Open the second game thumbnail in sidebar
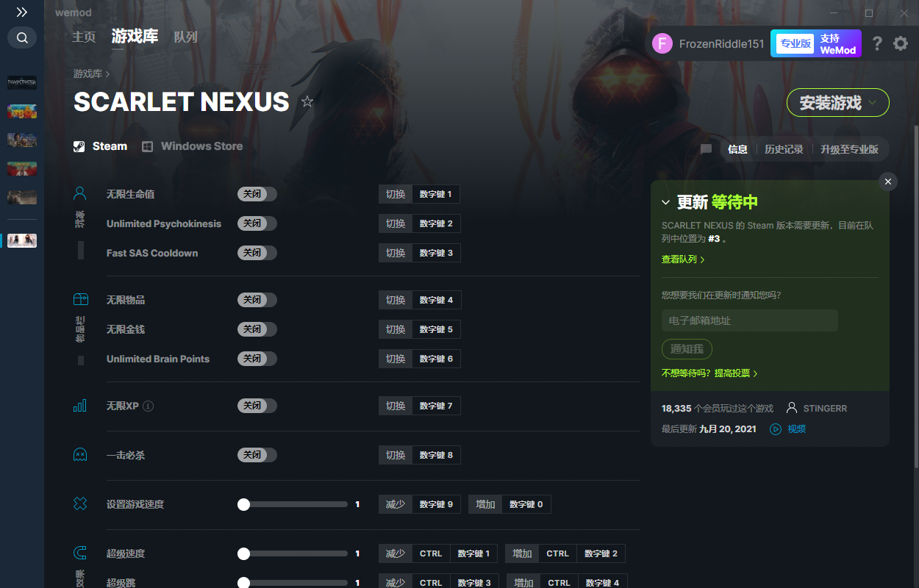Viewport: 919px width, 588px height. [x=22, y=111]
